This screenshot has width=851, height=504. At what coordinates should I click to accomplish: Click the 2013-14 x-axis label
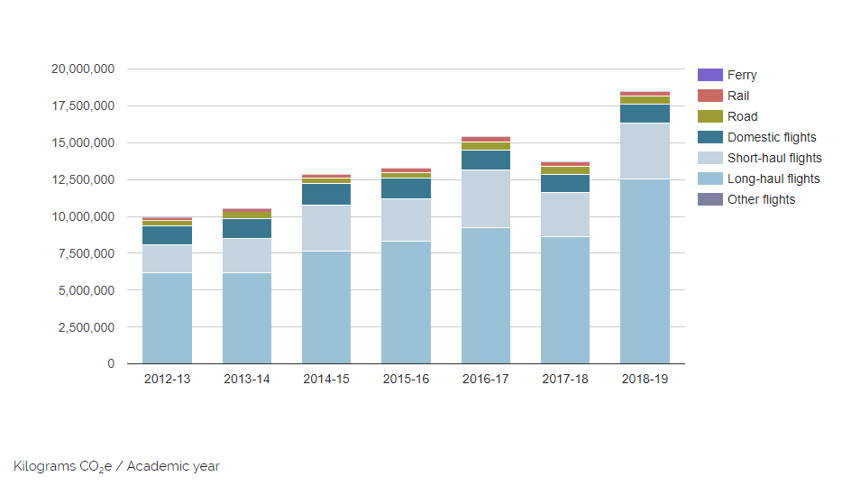(247, 379)
